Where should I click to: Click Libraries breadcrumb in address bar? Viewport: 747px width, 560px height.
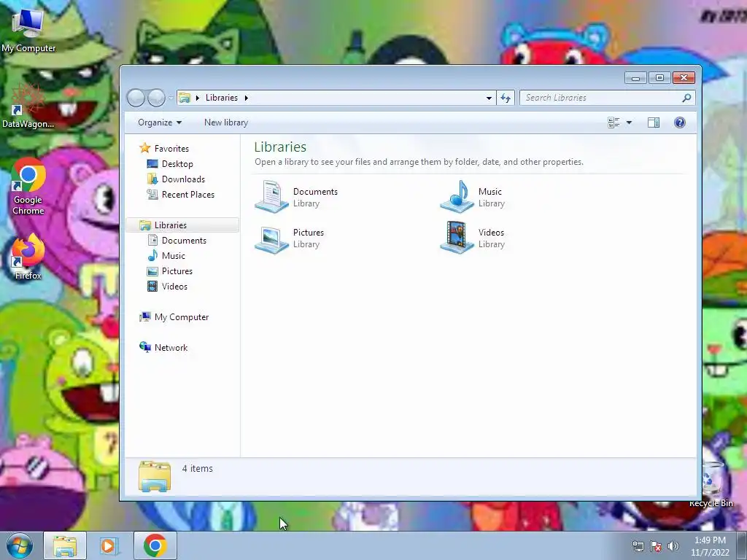point(222,98)
